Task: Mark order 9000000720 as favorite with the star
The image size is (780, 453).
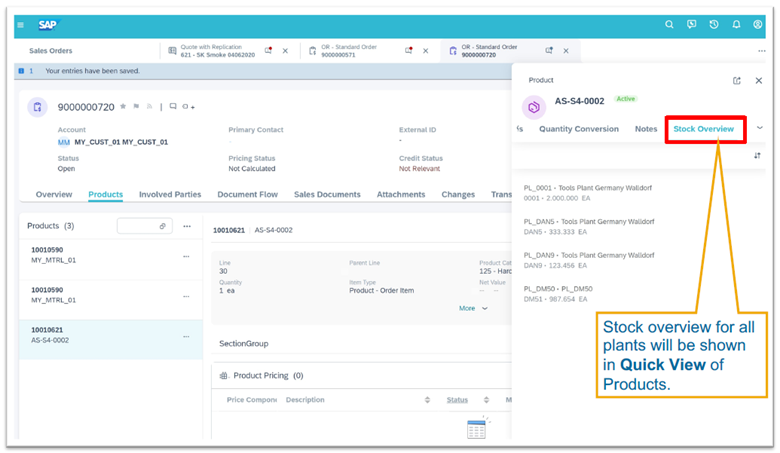Action: (123, 106)
